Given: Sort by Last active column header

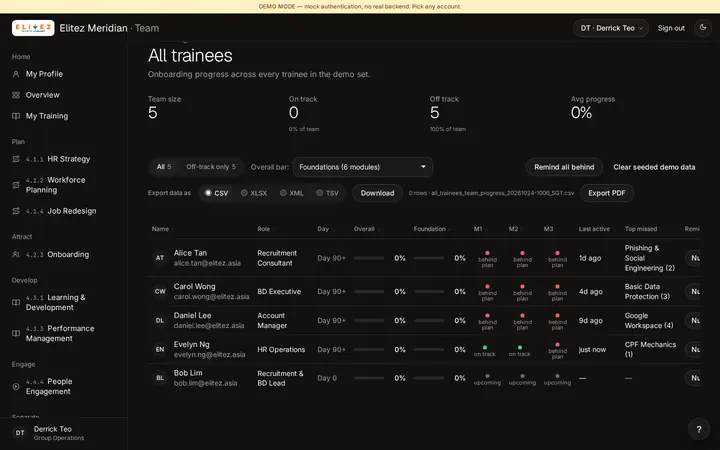Looking at the screenshot, I should (x=594, y=229).
